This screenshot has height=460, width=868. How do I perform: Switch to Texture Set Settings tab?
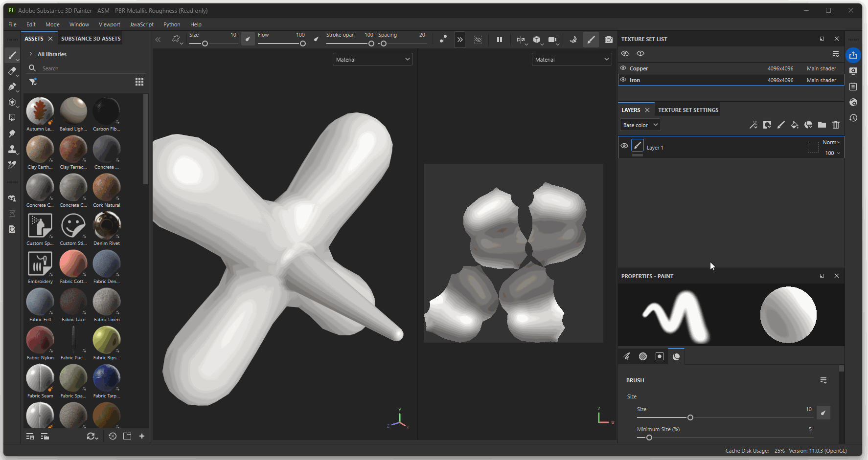[x=688, y=110]
